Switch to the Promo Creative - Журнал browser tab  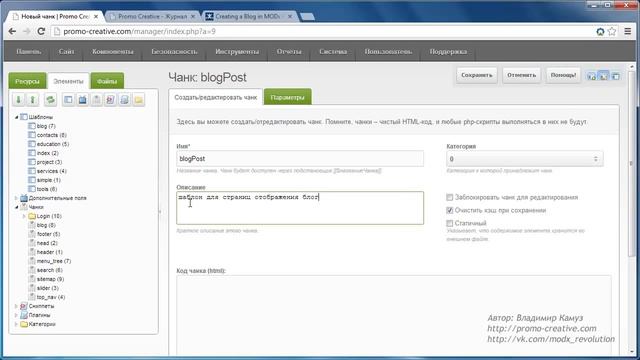(x=152, y=16)
